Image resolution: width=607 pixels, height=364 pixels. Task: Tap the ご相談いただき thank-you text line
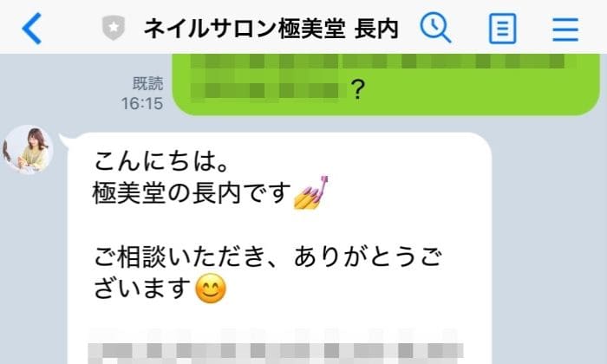tap(267, 257)
